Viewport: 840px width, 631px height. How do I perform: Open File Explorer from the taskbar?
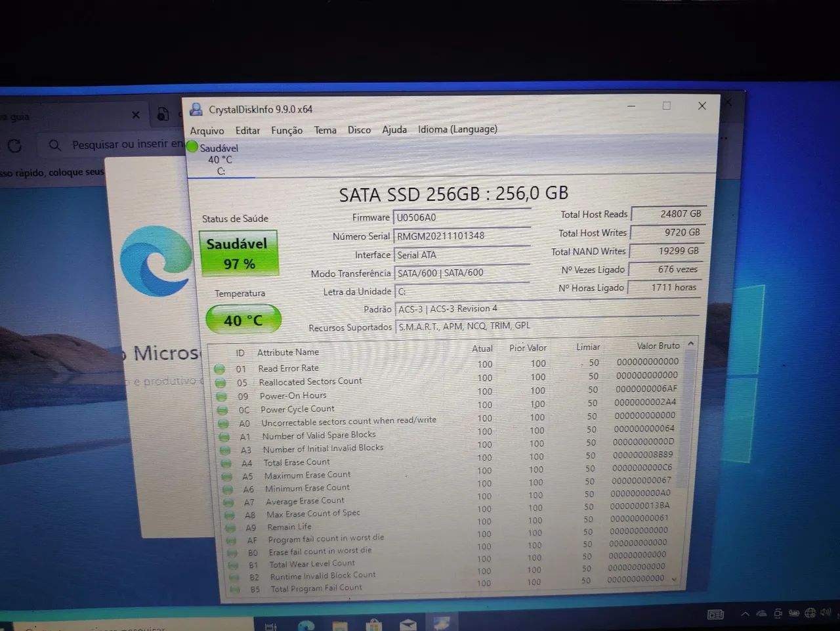point(339,626)
